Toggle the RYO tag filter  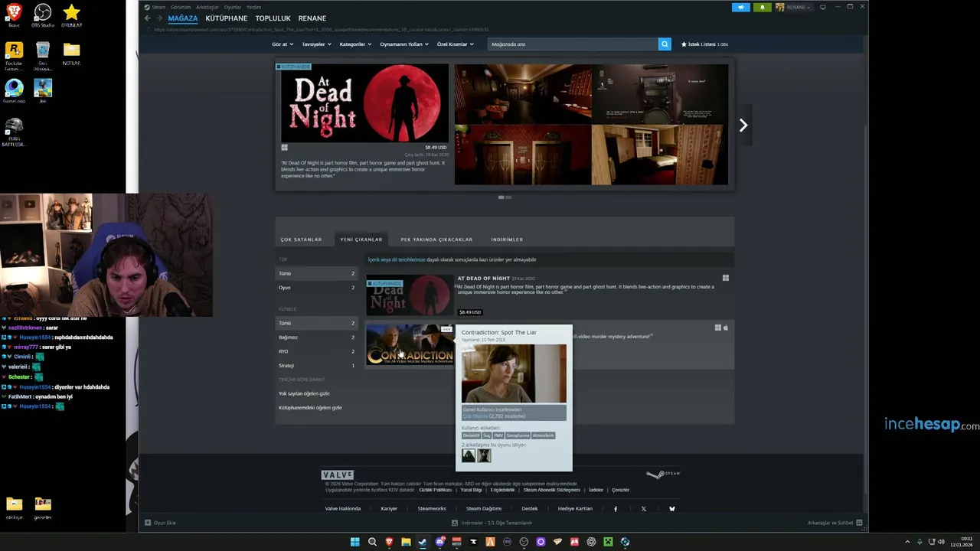point(316,351)
